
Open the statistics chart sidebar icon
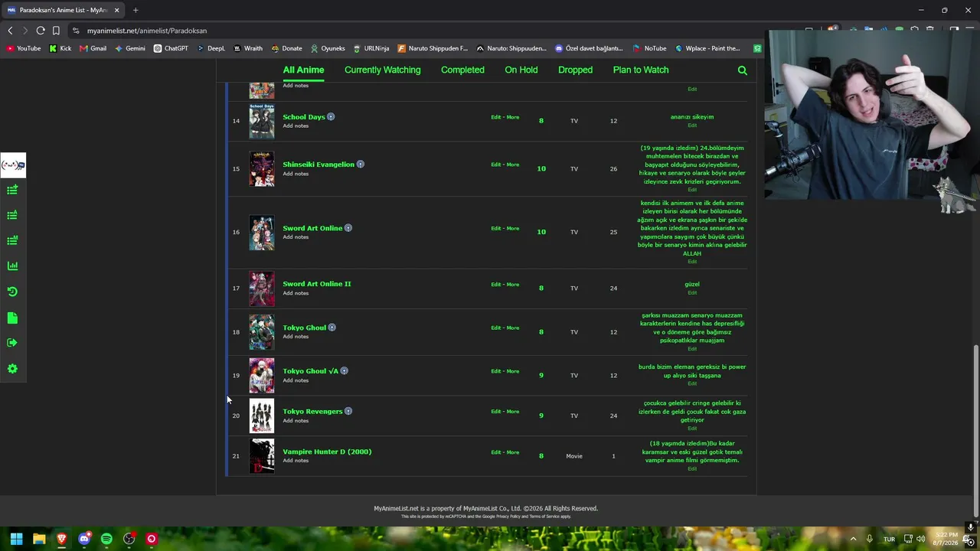12,266
